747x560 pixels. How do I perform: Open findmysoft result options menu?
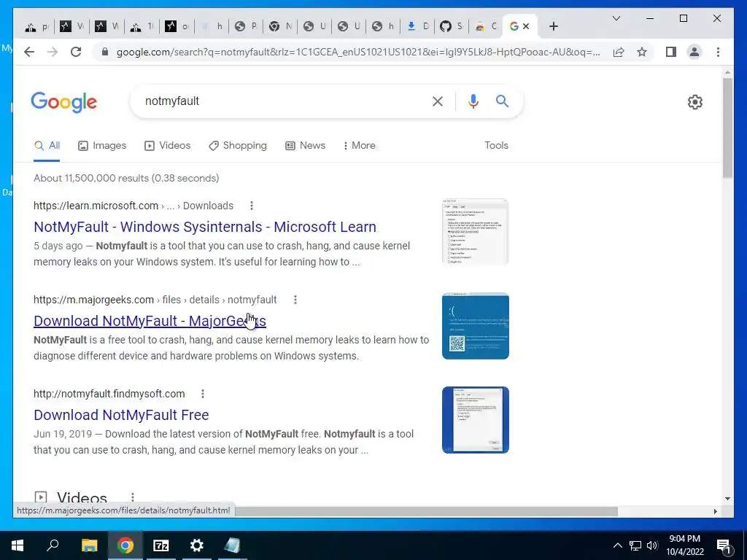(203, 394)
